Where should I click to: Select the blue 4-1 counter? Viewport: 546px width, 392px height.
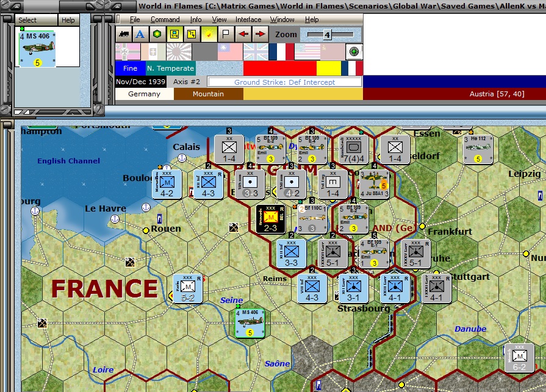pyautogui.click(x=395, y=288)
